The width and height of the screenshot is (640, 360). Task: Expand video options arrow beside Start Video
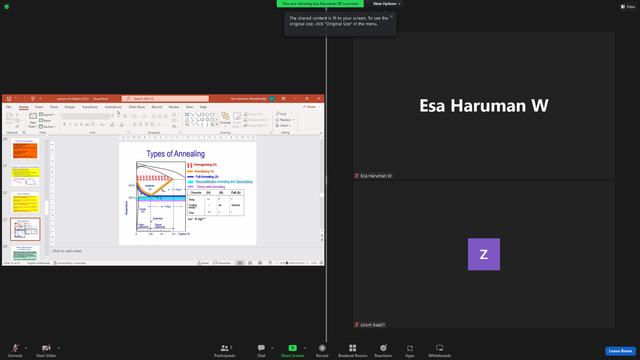click(58, 348)
